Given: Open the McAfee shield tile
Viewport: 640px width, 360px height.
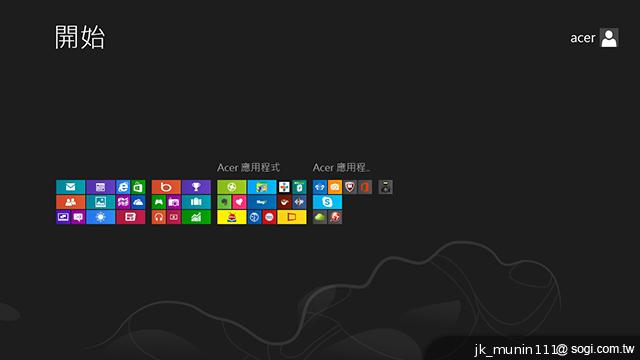Looking at the screenshot, I should pos(350,187).
